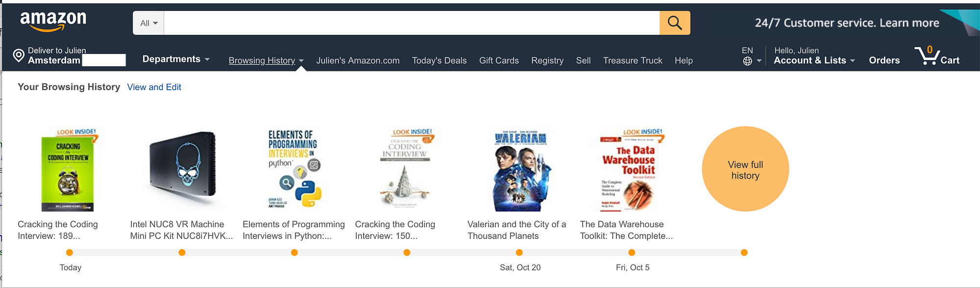The width and height of the screenshot is (980, 288).
Task: Open the Browsing History menu
Action: (266, 60)
